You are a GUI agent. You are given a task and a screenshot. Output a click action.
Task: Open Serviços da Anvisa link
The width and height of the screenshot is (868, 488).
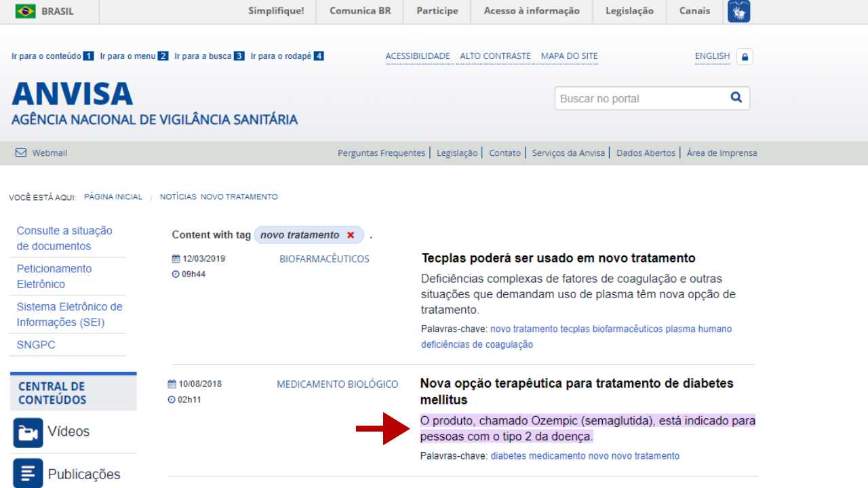pyautogui.click(x=568, y=153)
